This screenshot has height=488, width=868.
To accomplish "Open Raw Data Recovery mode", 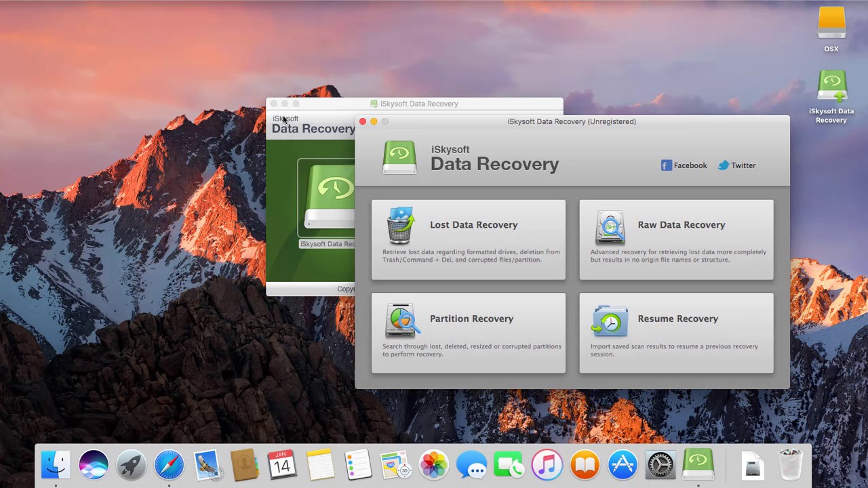I will (676, 239).
